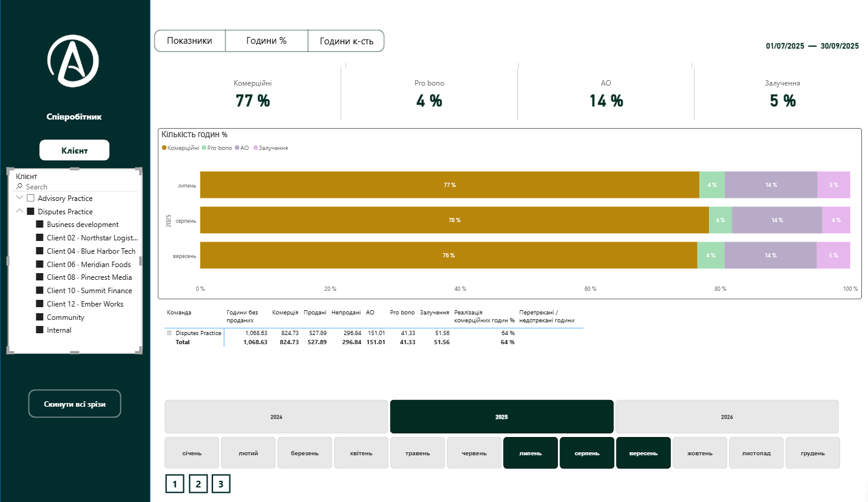Screen dimensions: 868x502
Task: Click the Залучення 5 % KPI card
Action: (x=782, y=94)
